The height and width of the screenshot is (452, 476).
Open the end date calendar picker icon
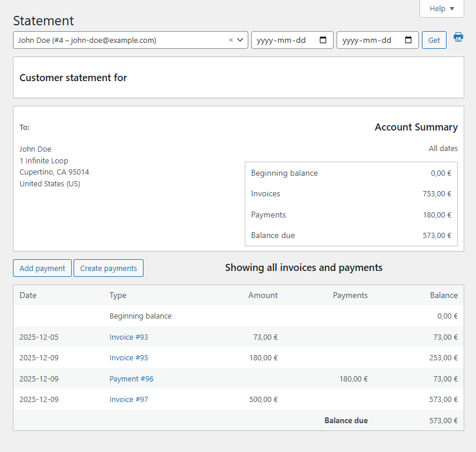click(x=408, y=39)
